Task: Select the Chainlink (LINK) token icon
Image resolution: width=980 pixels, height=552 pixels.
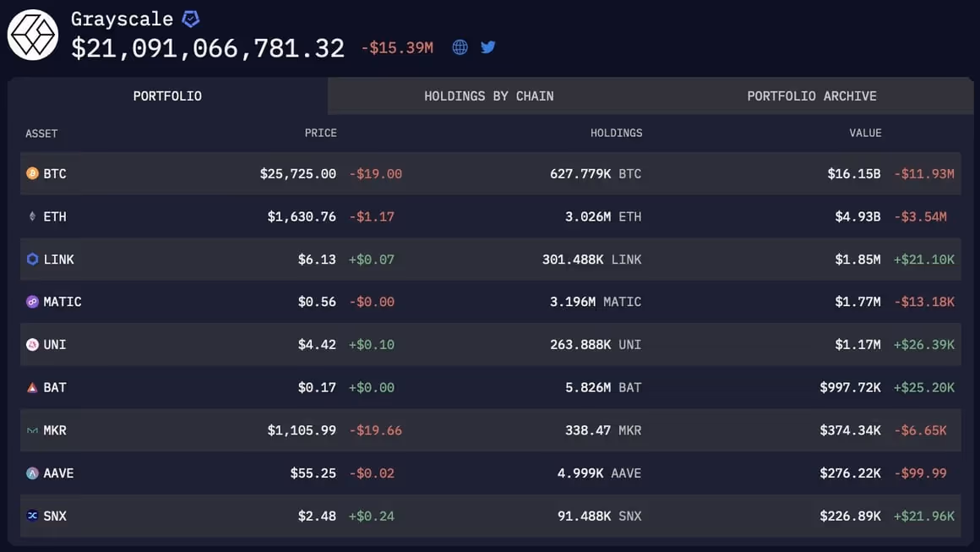Action: [x=31, y=259]
